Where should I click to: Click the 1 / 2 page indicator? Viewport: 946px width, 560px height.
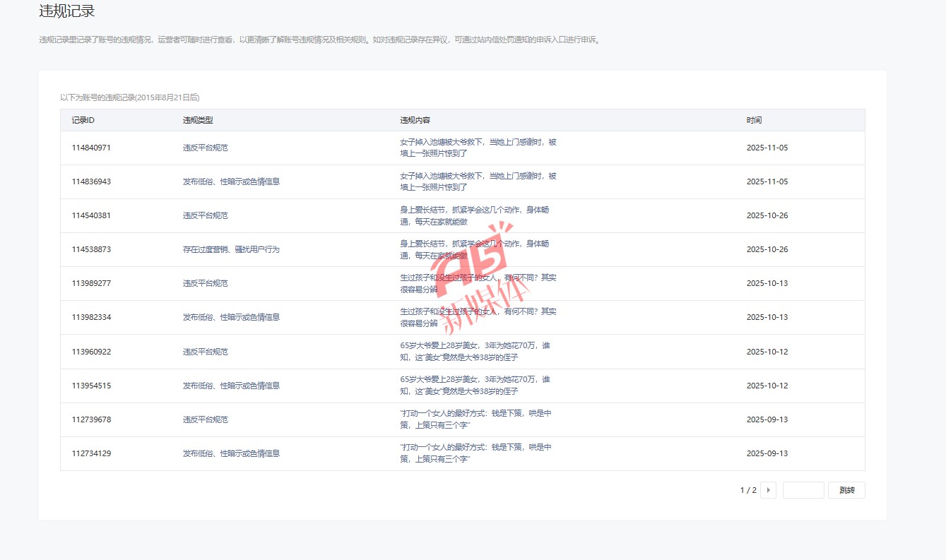pyautogui.click(x=747, y=490)
